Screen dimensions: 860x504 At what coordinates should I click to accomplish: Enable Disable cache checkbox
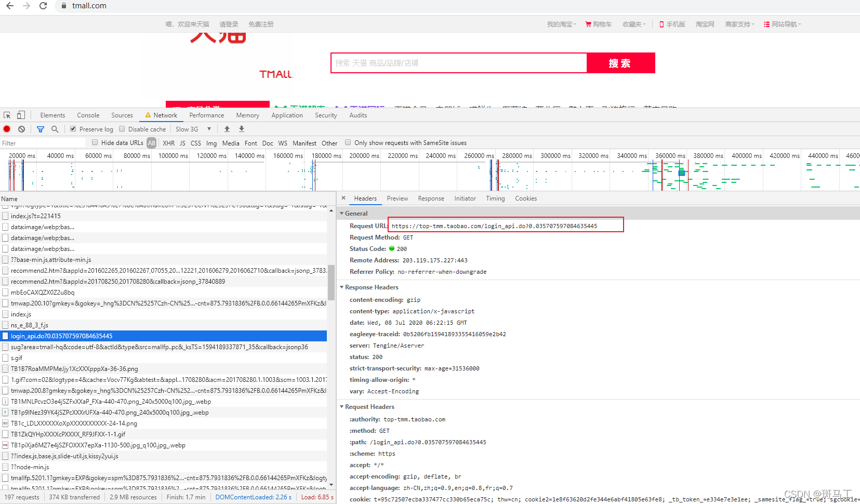coord(122,129)
